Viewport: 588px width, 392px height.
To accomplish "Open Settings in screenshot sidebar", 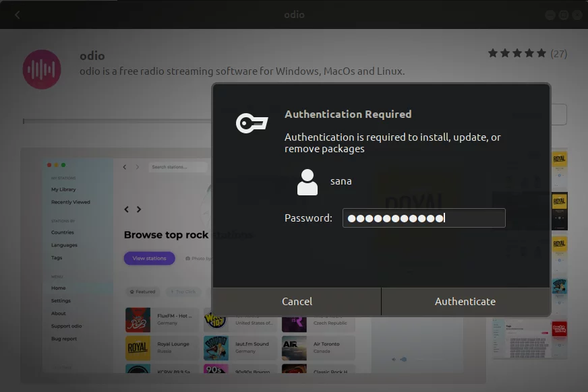I will pyautogui.click(x=61, y=300).
